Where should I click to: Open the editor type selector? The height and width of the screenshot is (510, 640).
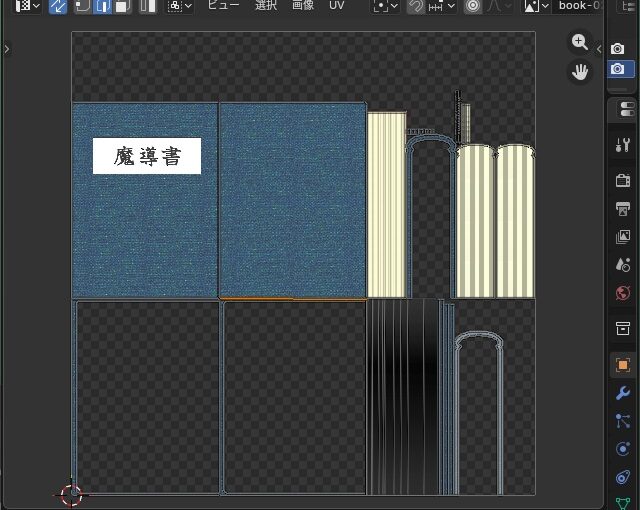coord(27,6)
